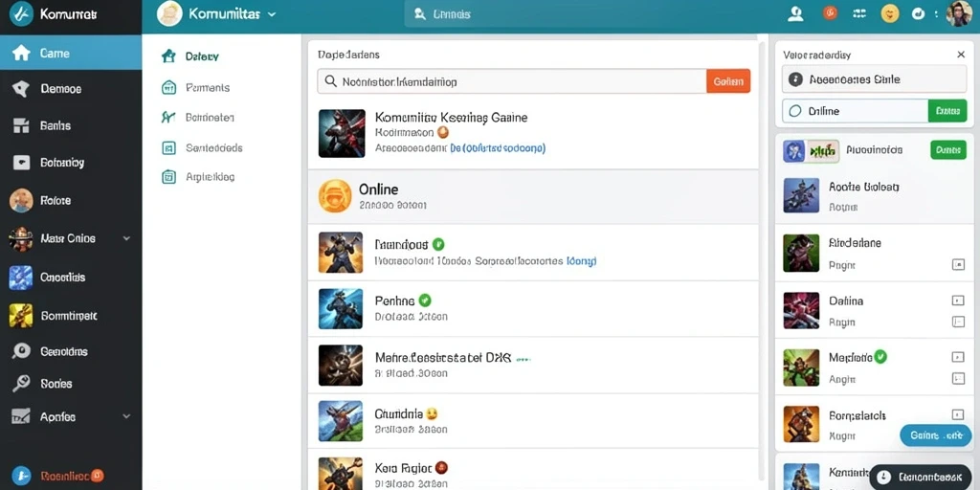
Task: Toggle the square icon below Dalina's name icon
Action: (x=957, y=322)
